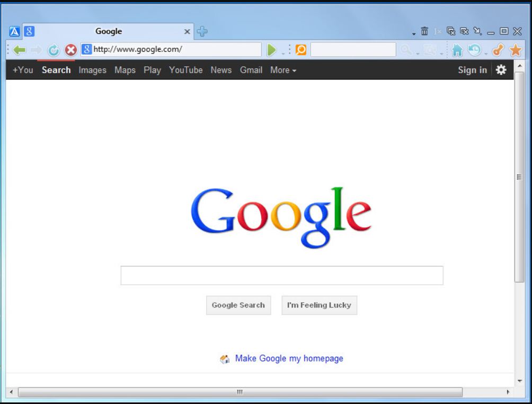
Task: Expand the highlight search dropdown arrow
Action: coord(441,54)
